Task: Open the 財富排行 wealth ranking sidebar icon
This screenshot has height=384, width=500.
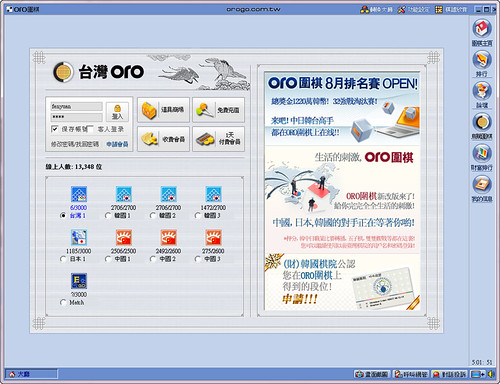Action: (482, 153)
